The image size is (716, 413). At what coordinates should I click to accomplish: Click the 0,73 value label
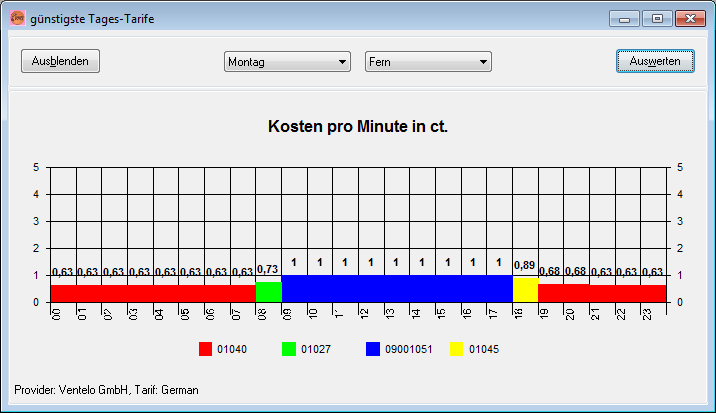pyautogui.click(x=268, y=270)
